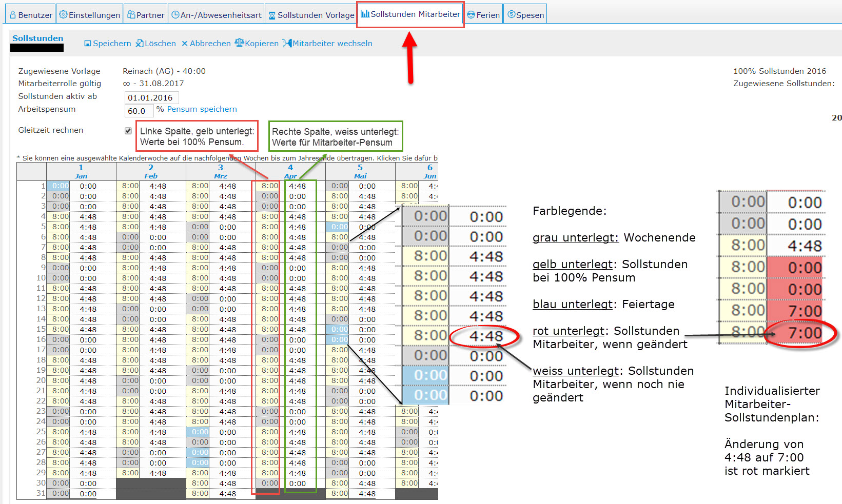This screenshot has width=842, height=504.
Task: Toggle Gleitzeit rechnen checkbox
Action: [x=128, y=131]
